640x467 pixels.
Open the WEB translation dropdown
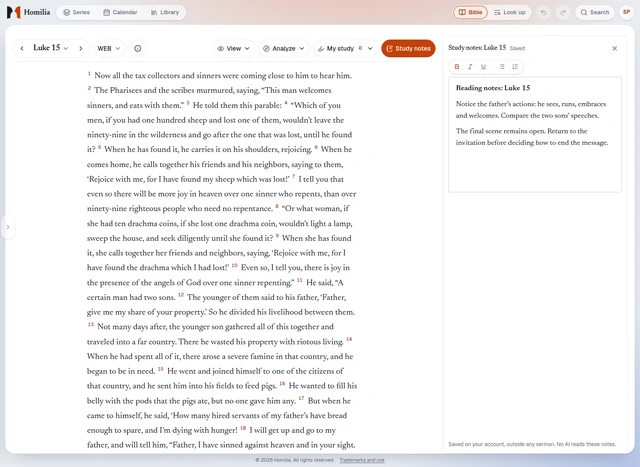tap(109, 48)
